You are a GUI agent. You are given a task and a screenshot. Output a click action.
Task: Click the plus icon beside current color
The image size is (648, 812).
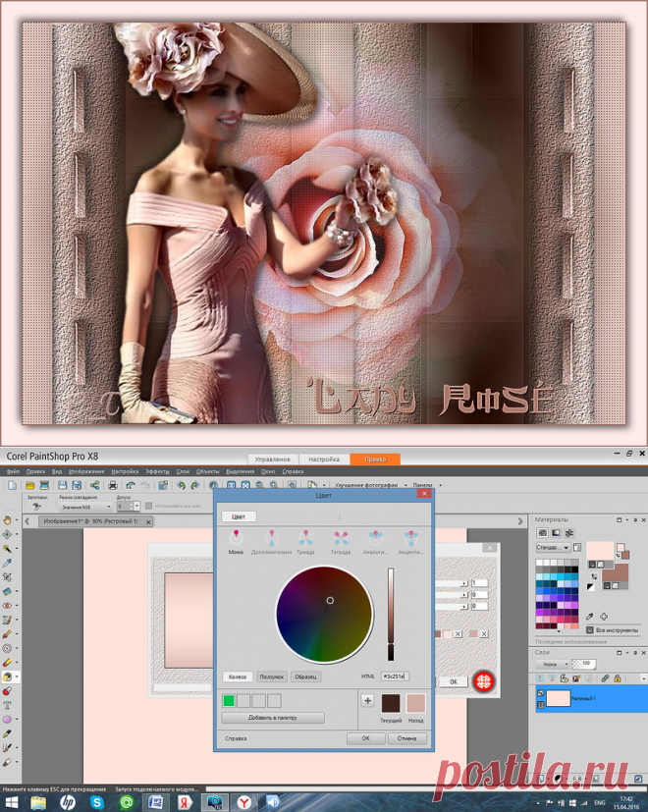tap(368, 700)
